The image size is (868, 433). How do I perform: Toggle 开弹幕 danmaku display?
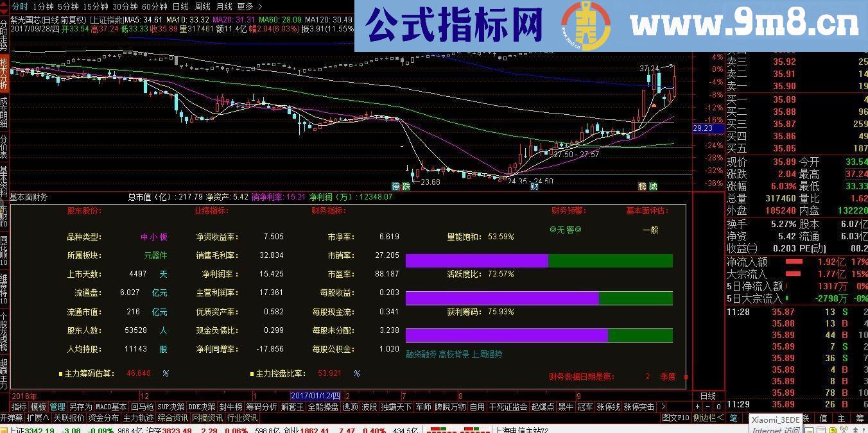point(12,416)
